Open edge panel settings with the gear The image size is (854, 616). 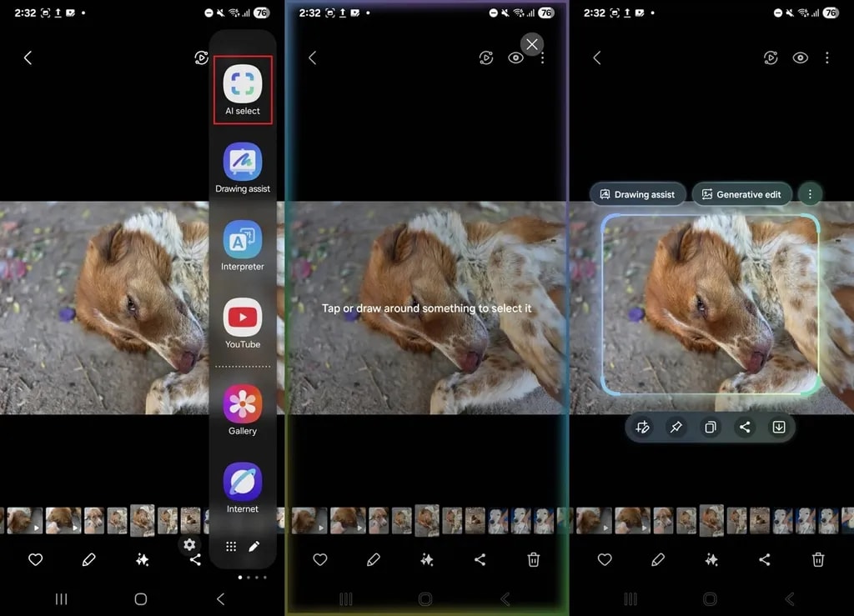189,545
